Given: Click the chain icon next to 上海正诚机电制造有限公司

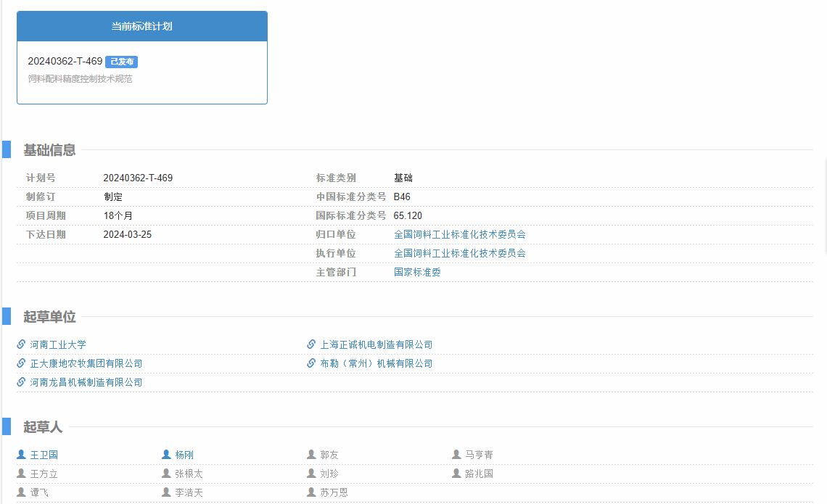Looking at the screenshot, I should click(311, 344).
